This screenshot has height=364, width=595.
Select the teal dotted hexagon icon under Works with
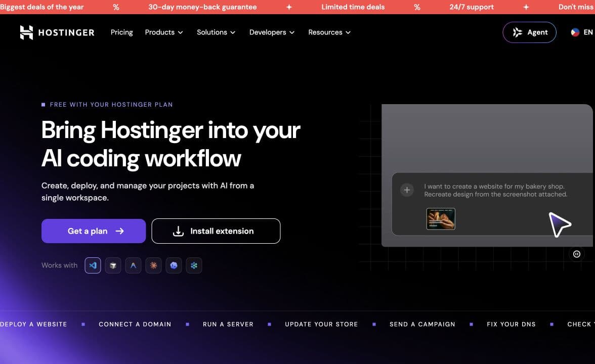coord(194,265)
